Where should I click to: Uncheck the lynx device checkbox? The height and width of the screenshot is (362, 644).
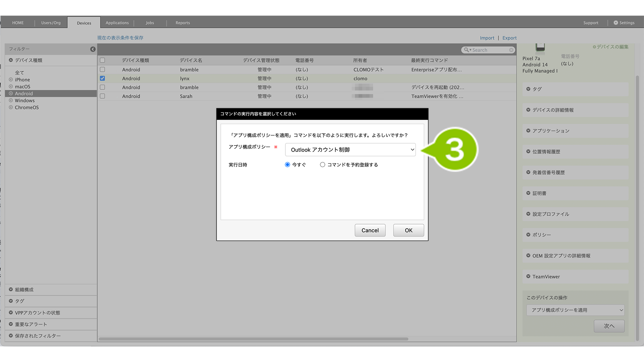103,79
